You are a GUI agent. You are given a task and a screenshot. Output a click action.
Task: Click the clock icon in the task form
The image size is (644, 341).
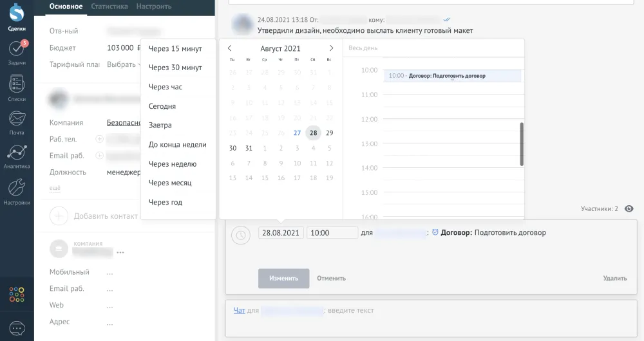point(241,235)
